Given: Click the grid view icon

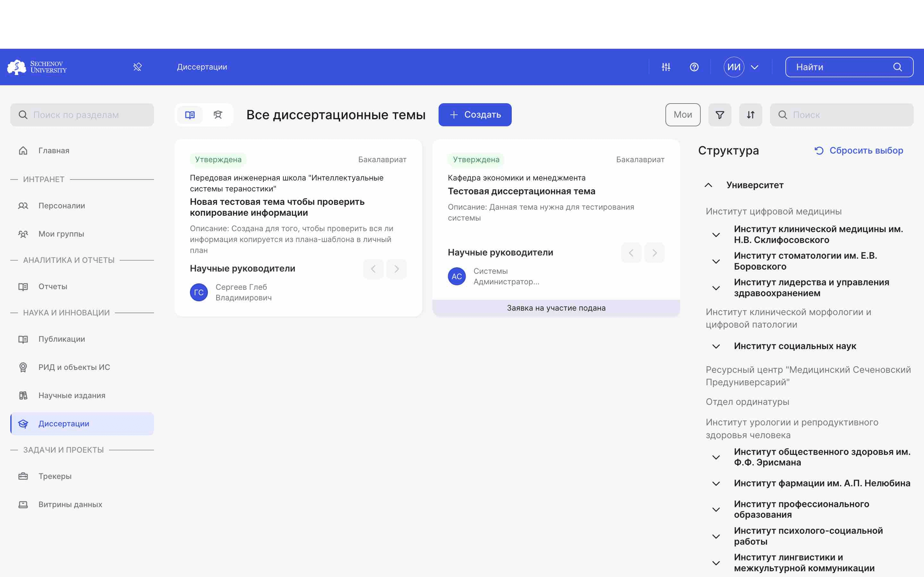Looking at the screenshot, I should 190,114.
